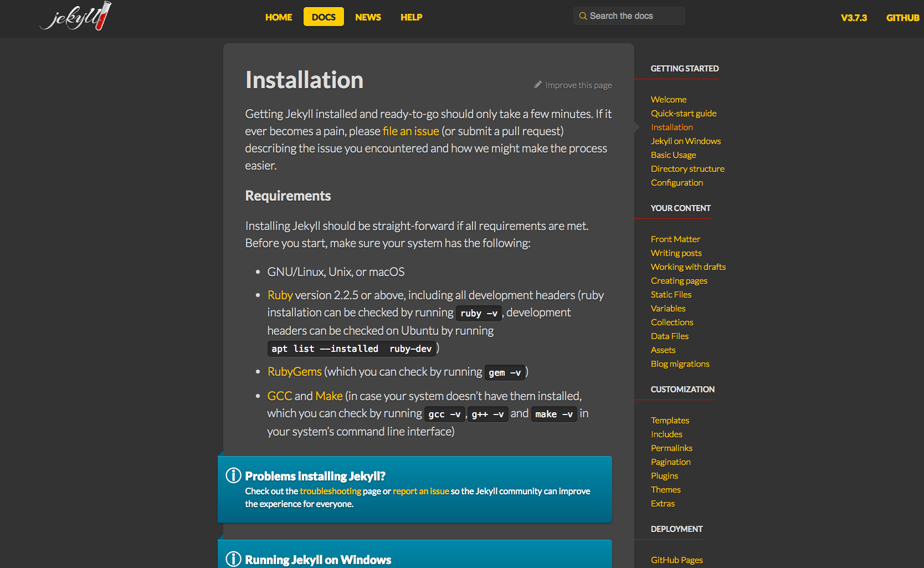Follow the file an issue link
This screenshot has height=568, width=924.
410,131
